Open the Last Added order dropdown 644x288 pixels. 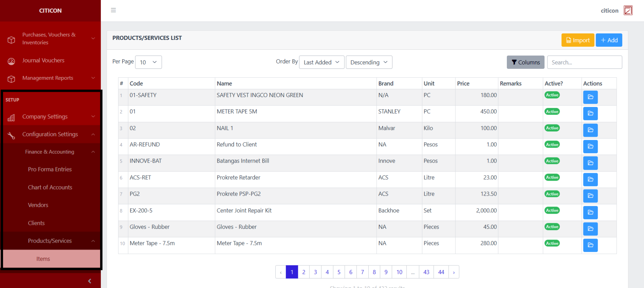click(322, 62)
